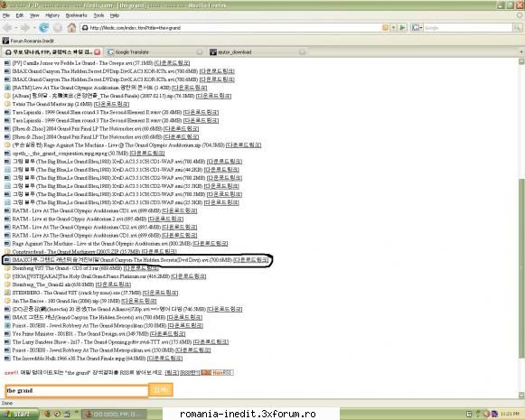
Task: Switch to the ajutor_download tab
Action: tap(258, 51)
